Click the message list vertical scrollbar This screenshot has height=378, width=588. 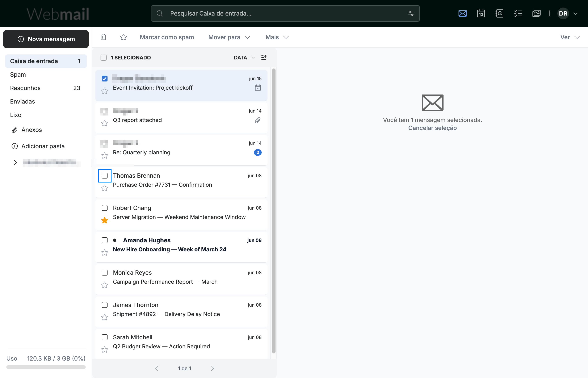pos(274,211)
